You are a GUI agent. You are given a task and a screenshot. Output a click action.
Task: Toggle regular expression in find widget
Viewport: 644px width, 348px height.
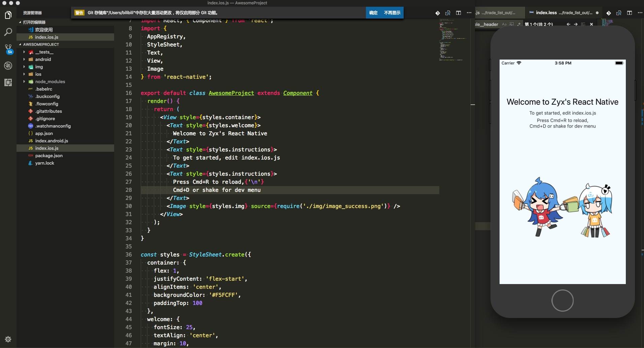pyautogui.click(x=519, y=24)
